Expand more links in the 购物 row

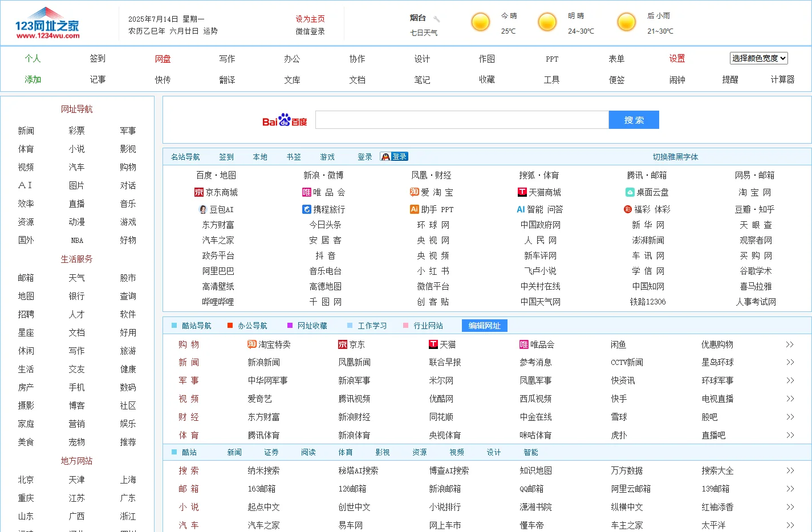[x=790, y=344]
